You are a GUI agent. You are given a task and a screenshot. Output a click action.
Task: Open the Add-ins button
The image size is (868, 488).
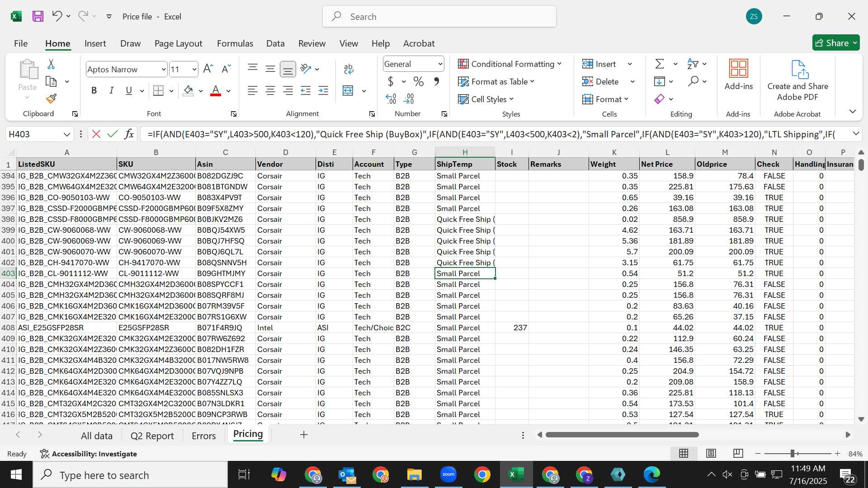point(739,75)
